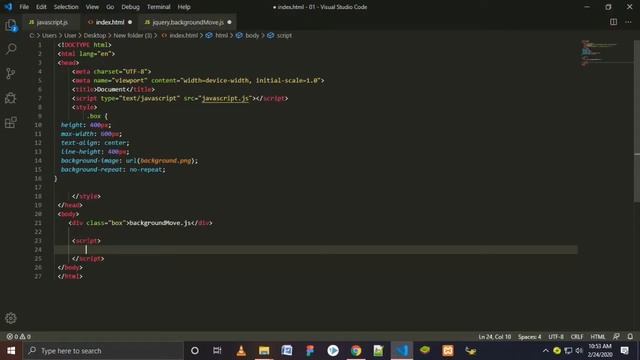The image size is (640, 360).
Task: Change end of line sequence CRLF
Action: (577, 337)
